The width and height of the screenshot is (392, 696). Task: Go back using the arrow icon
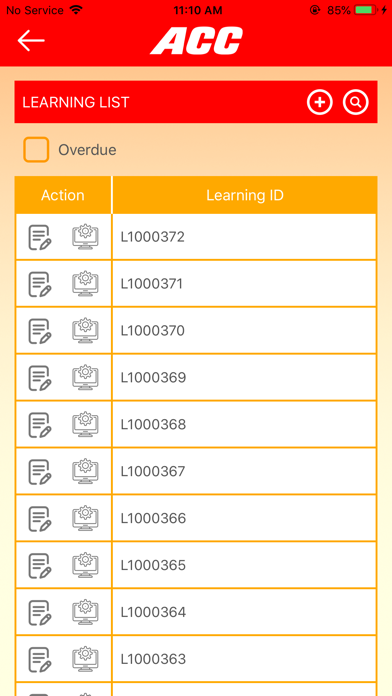point(31,40)
